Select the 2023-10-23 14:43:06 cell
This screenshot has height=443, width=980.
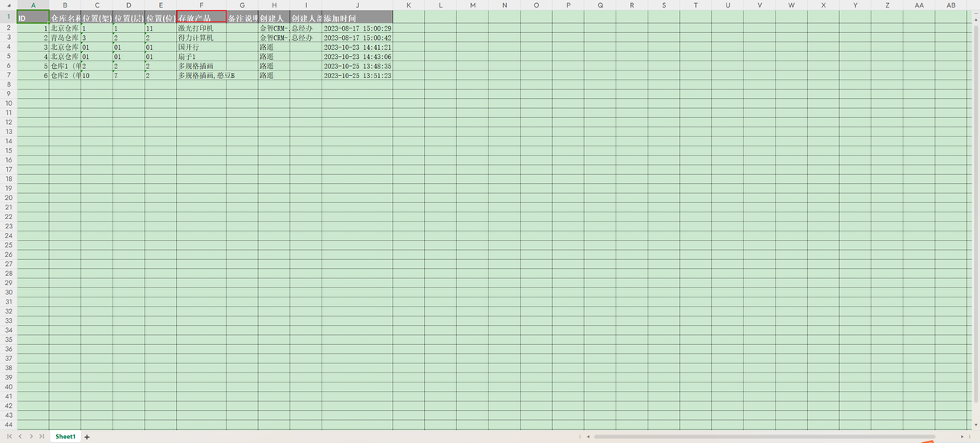pos(358,56)
